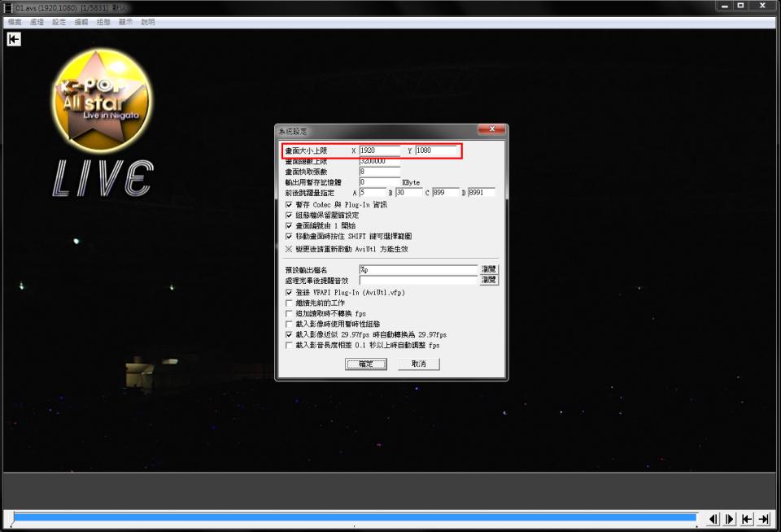The height and width of the screenshot is (532, 781).
Task: Toggle 暫存 Codec 與 Plug-In 資訊 checkbox
Action: click(289, 205)
